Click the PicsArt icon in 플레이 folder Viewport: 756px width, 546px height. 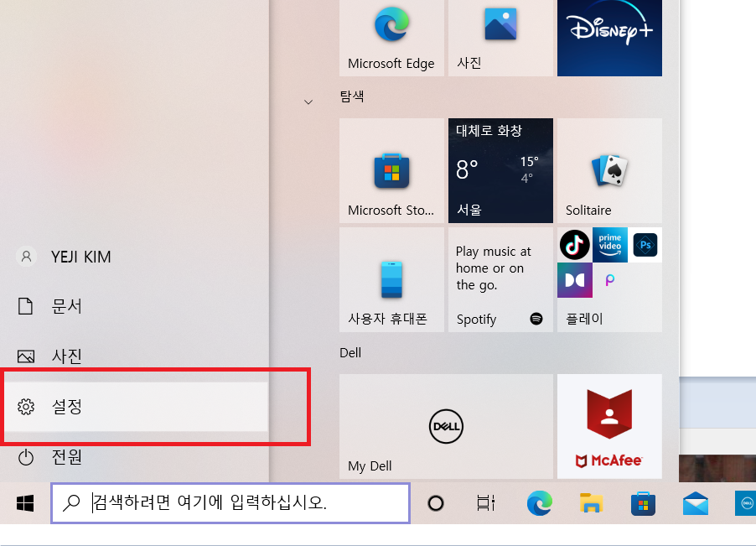610,280
